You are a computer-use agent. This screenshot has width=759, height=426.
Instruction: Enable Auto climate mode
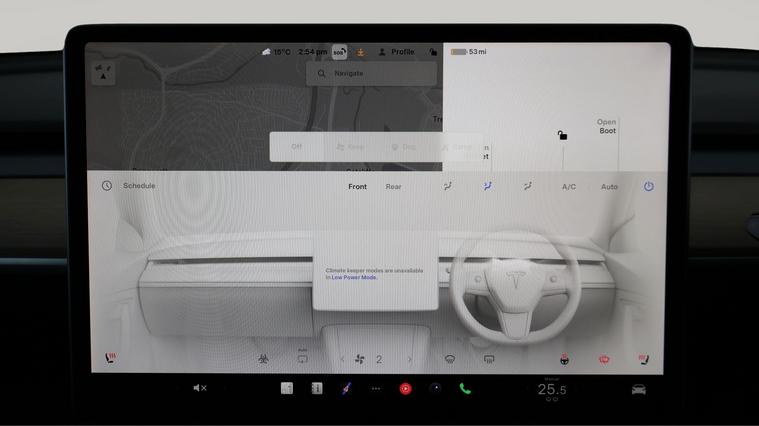click(x=609, y=187)
